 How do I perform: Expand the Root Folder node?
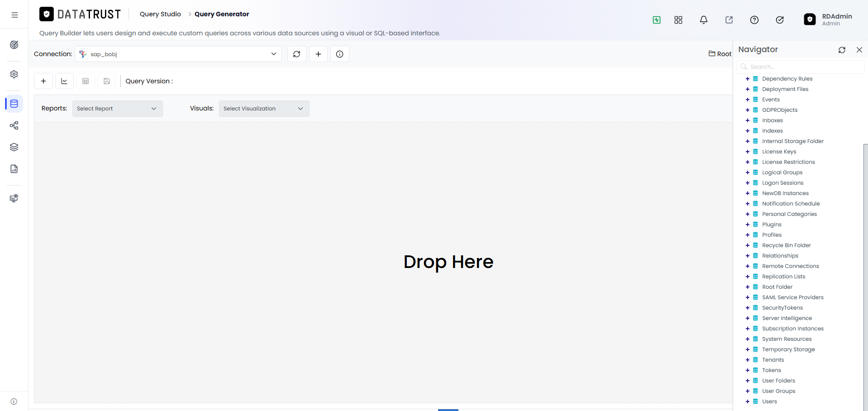tap(748, 287)
